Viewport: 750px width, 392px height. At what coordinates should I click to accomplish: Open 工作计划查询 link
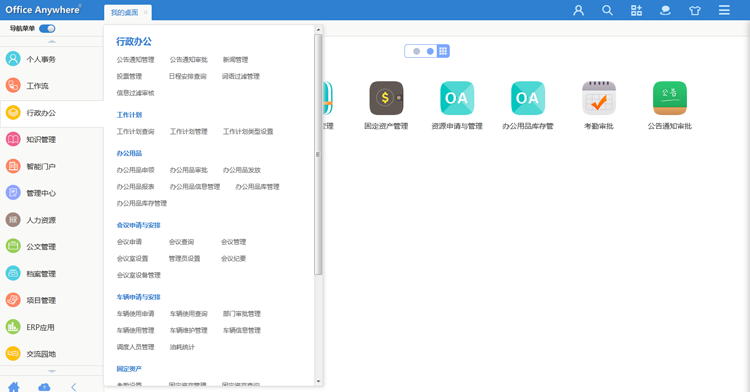click(135, 131)
